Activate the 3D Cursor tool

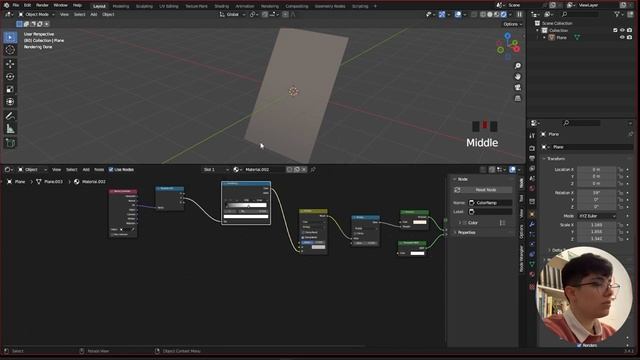click(x=10, y=50)
